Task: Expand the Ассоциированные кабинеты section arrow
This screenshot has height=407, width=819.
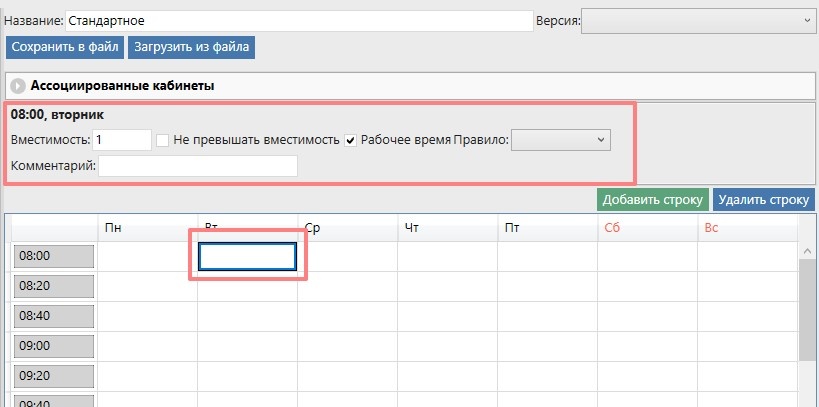Action: 18,86
